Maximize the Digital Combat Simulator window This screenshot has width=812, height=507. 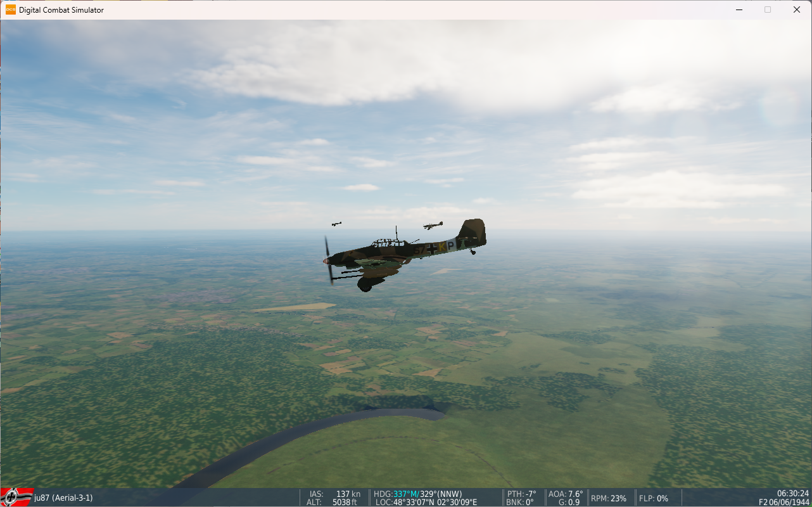point(768,10)
